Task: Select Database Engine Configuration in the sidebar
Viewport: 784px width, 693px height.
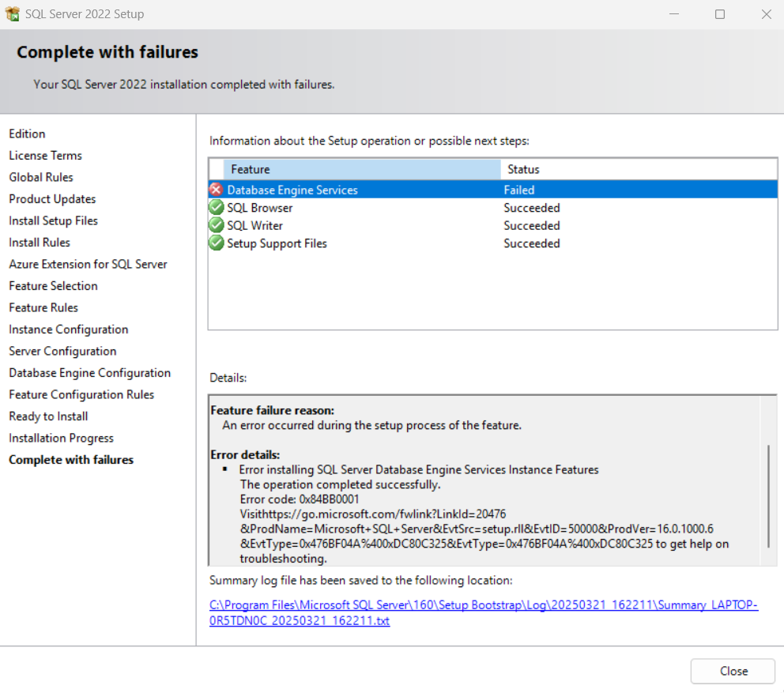Action: [x=89, y=372]
